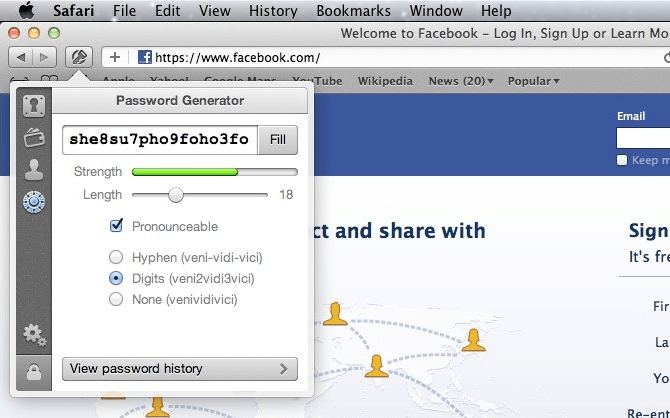Select the Hyphen (veni-vidi-vici) option
The height and width of the screenshot is (418, 670).
pyautogui.click(x=116, y=257)
